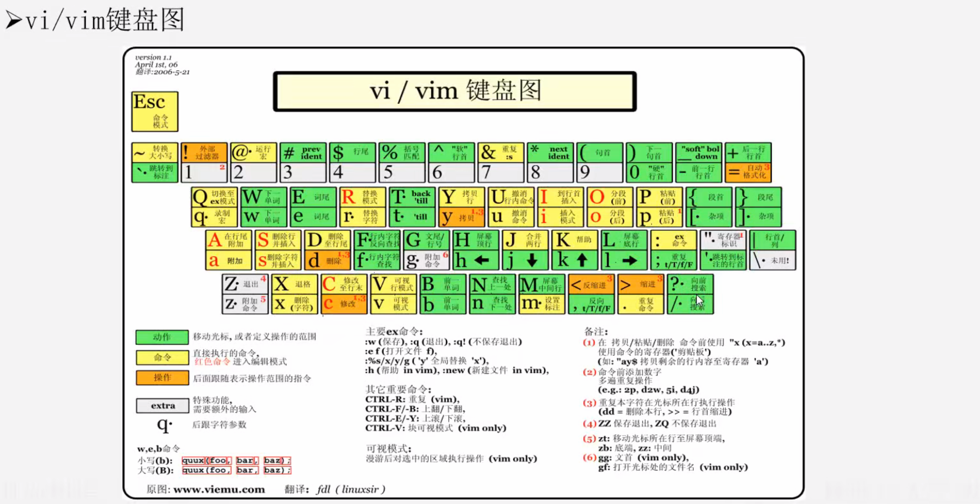Click the $ 行尾 key
The height and width of the screenshot is (504, 980).
352,152
